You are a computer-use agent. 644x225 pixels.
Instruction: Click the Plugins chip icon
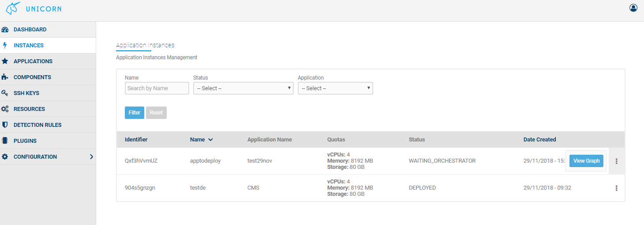coord(5,141)
